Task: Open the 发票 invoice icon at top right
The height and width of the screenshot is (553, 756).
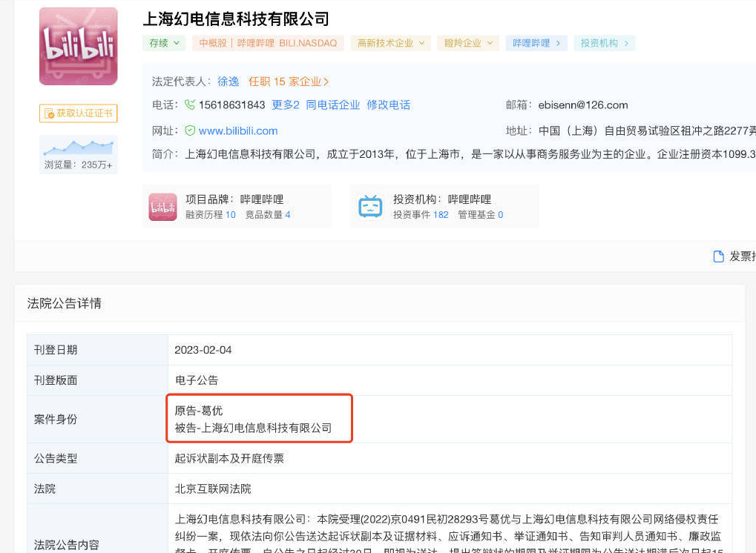Action: pos(718,255)
